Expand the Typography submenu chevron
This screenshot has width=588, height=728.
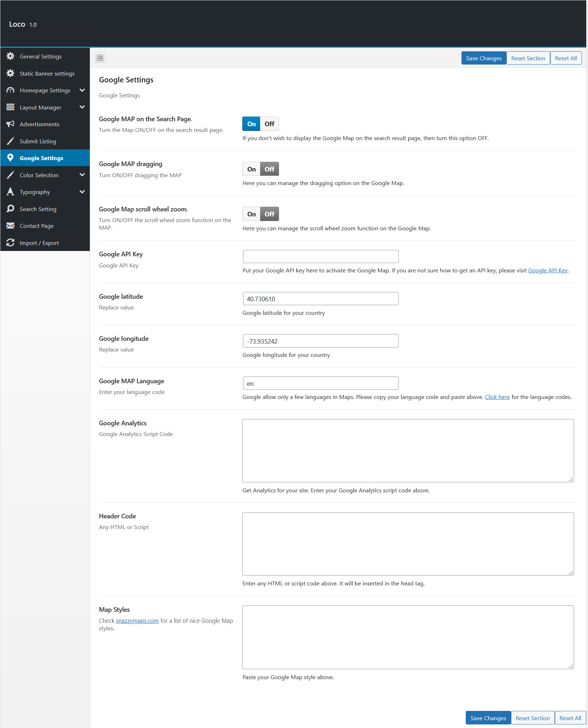[x=82, y=192]
